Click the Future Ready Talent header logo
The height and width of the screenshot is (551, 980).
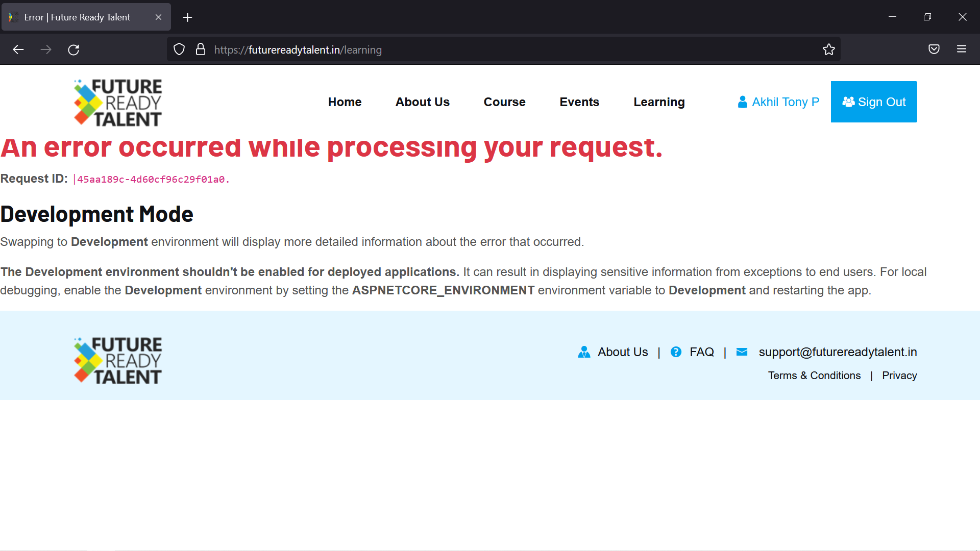pos(118,103)
